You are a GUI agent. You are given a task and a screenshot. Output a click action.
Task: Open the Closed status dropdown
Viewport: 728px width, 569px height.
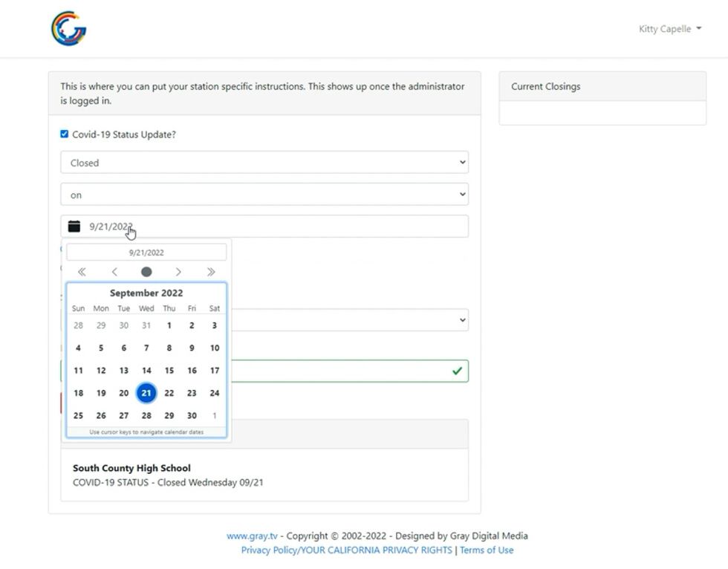click(264, 163)
